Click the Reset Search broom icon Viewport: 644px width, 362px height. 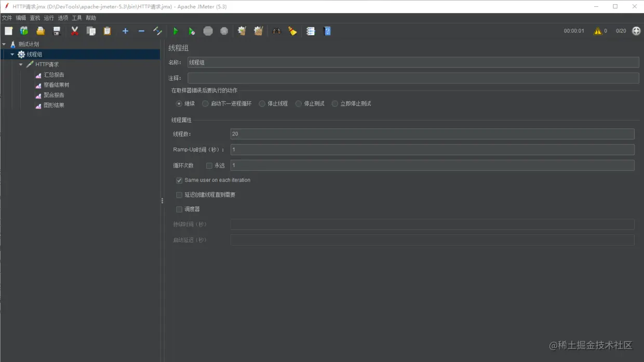tap(292, 31)
